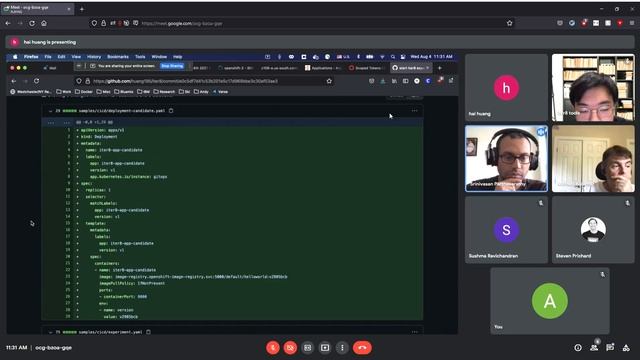Click outer browser back arrow
The width and height of the screenshot is (640, 360).
[x=8, y=23]
